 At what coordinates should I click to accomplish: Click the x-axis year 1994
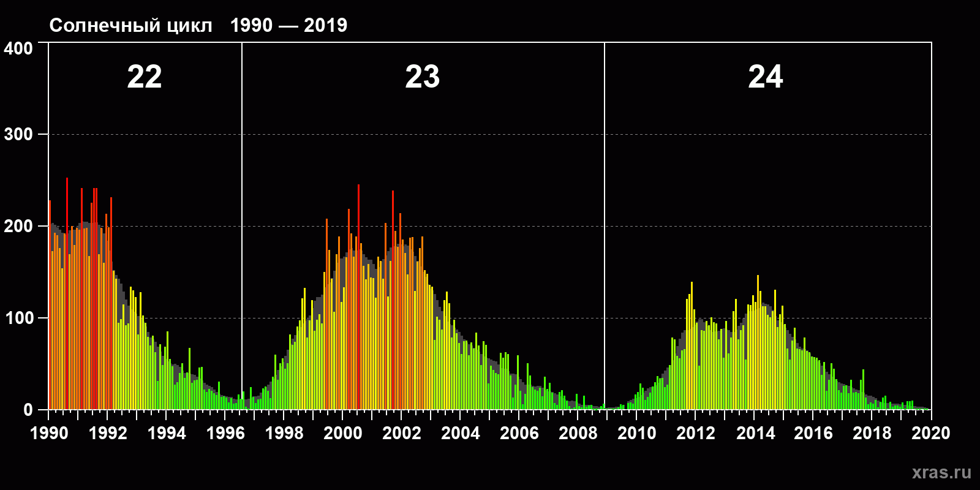[167, 433]
